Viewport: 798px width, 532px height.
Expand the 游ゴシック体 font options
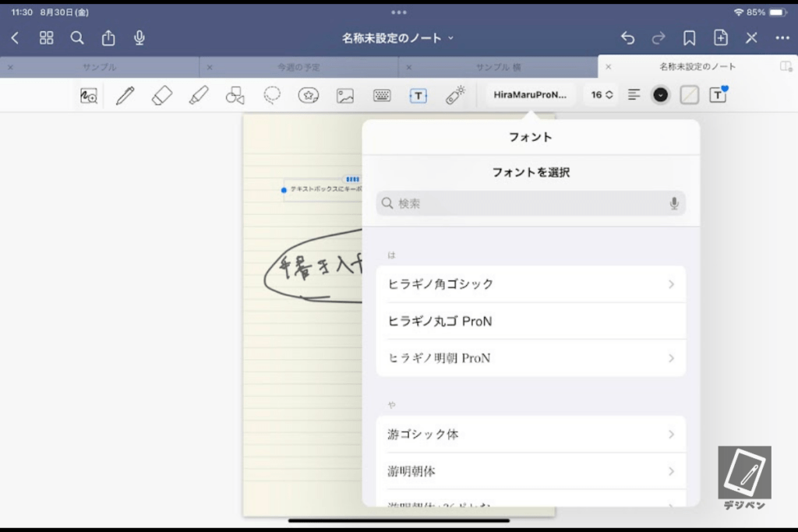pyautogui.click(x=530, y=434)
